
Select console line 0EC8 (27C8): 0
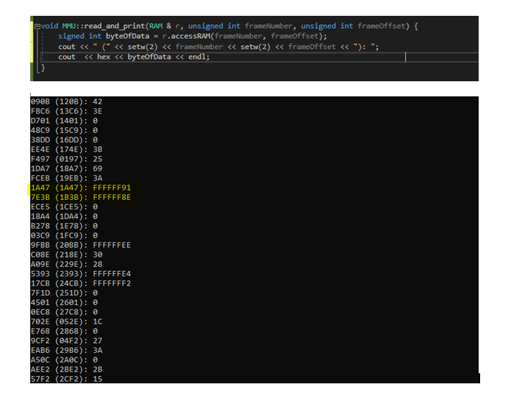coord(64,312)
